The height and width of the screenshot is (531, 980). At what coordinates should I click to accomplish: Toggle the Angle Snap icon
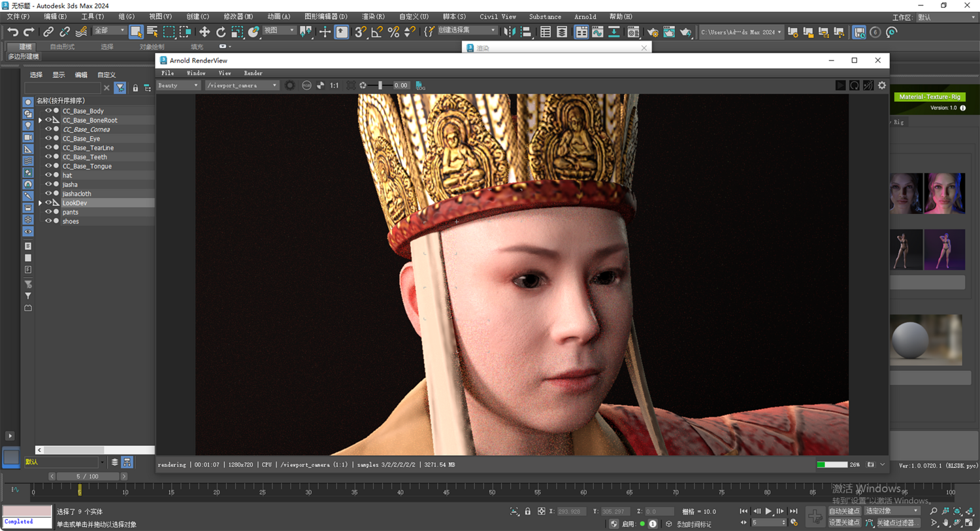[377, 31]
